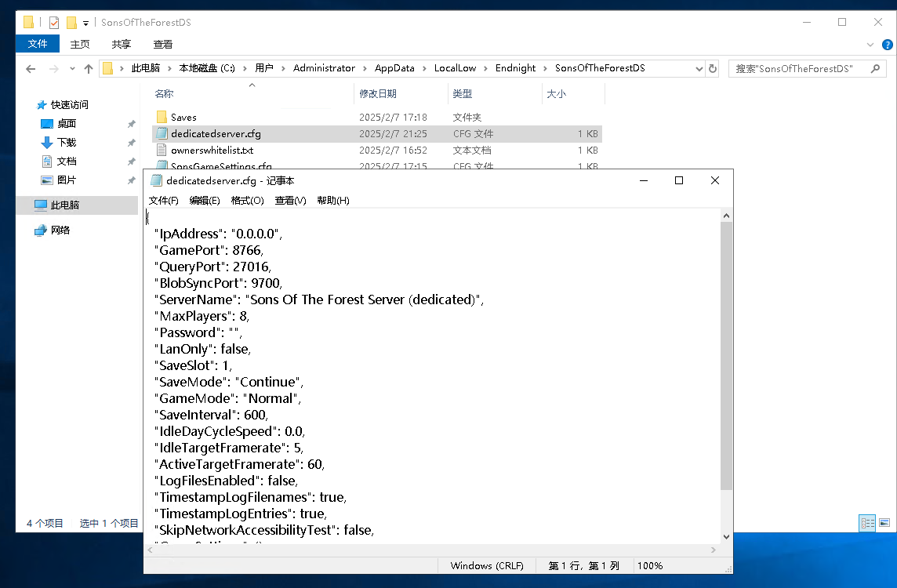897x588 pixels.
Task: Click the Explorer back arrow
Action: point(31,69)
